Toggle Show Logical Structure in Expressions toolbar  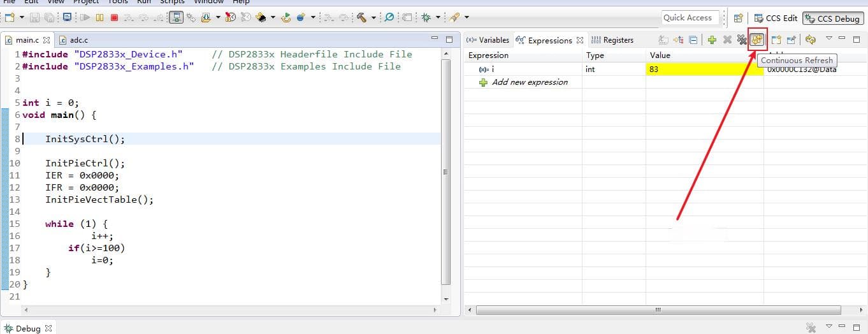pos(678,40)
